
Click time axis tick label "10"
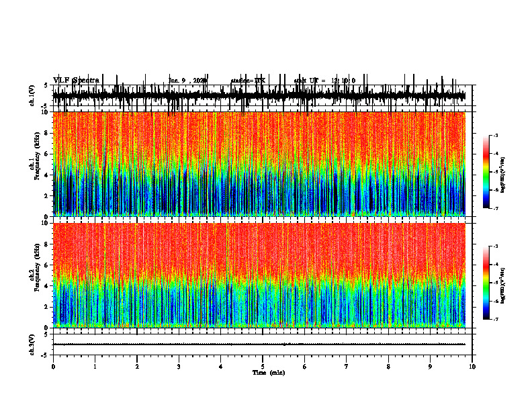472,367
